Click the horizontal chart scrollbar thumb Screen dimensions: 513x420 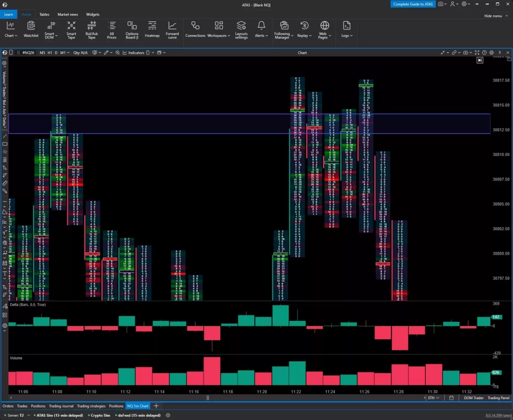(x=207, y=398)
